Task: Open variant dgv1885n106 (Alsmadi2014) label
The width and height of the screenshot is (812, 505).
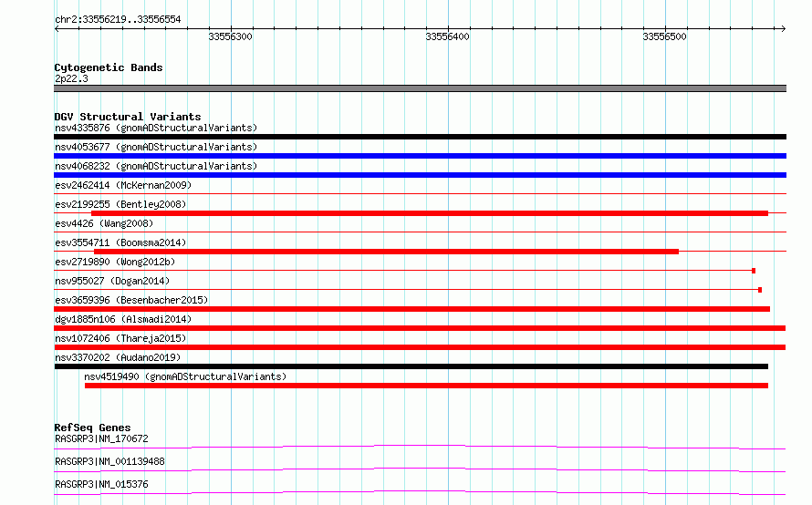Action: click(123, 319)
